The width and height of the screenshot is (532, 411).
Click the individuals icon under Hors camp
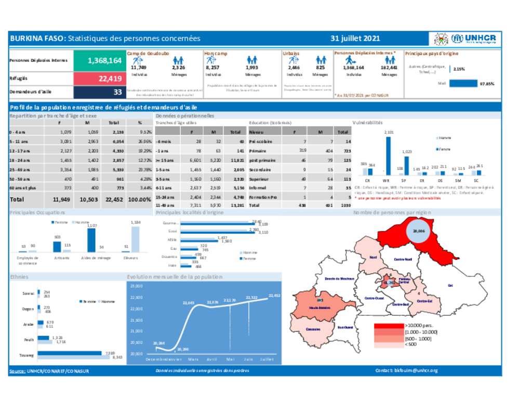tap(211, 60)
